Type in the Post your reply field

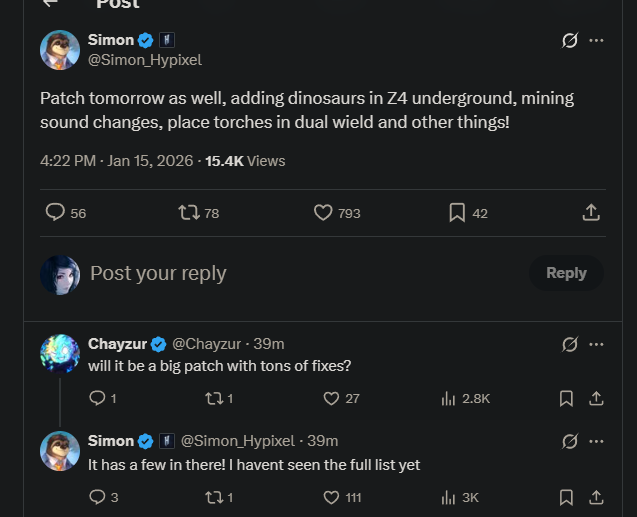300,273
